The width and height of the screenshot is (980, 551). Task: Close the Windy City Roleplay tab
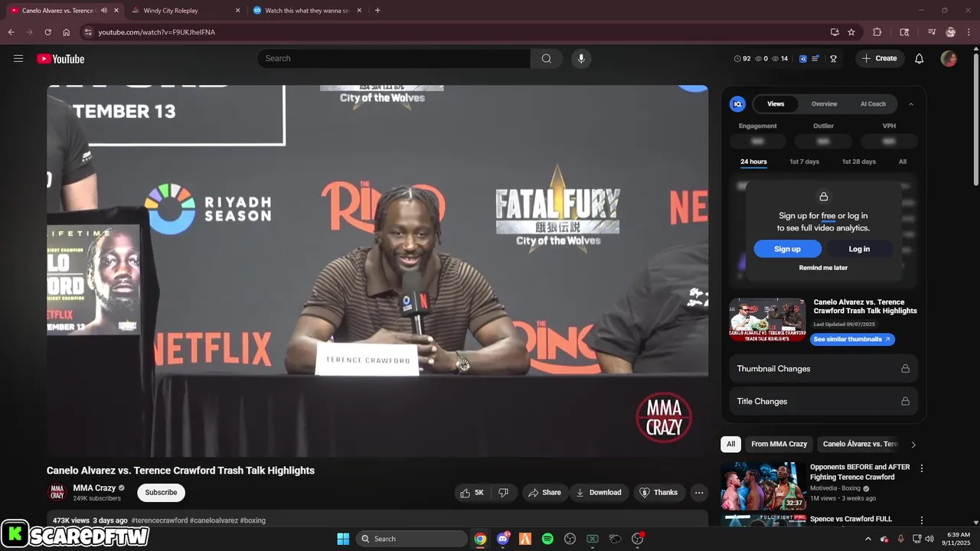tap(237, 11)
